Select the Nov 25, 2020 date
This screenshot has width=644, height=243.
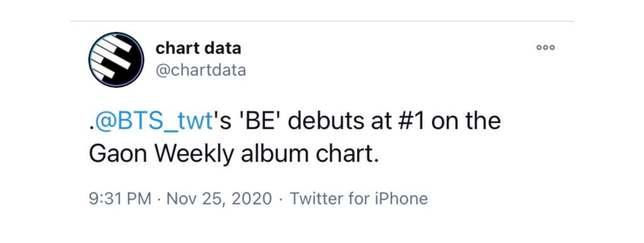point(219,199)
